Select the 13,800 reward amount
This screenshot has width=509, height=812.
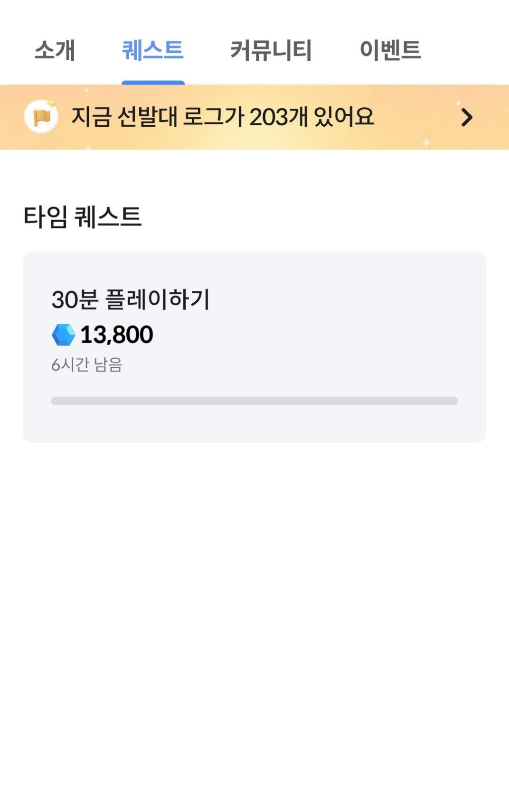116,335
